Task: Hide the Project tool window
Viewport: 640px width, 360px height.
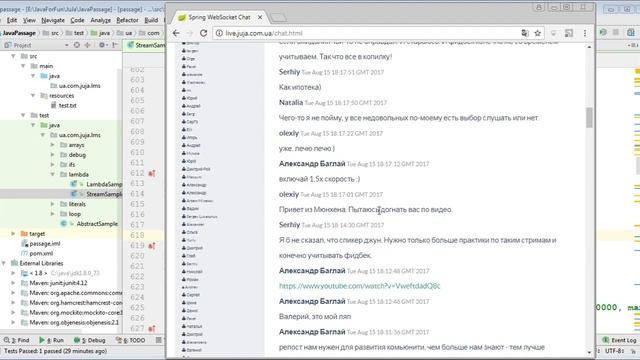Action: coord(116,45)
